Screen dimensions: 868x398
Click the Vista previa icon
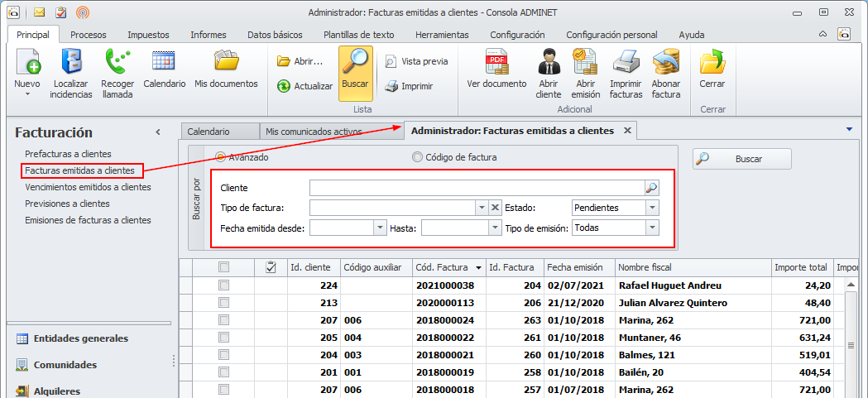coord(391,61)
